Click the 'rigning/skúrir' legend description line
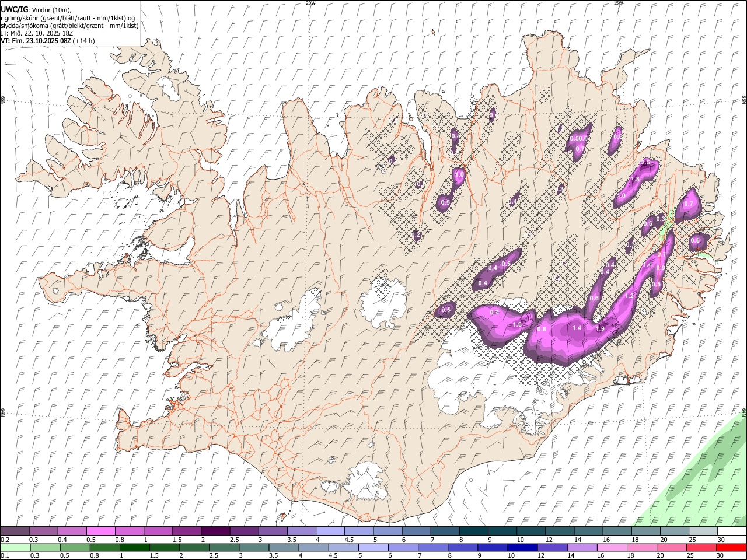The height and width of the screenshot is (560, 747). point(68,18)
